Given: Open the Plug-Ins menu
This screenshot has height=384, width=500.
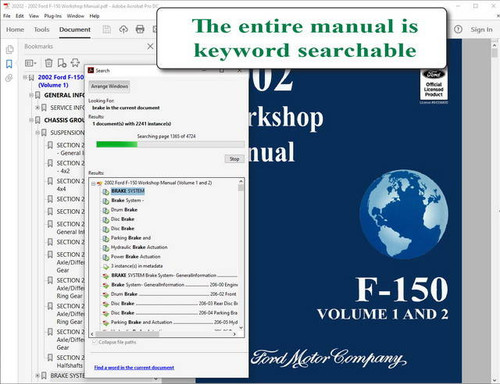Looking at the screenshot, I should click(x=53, y=16).
